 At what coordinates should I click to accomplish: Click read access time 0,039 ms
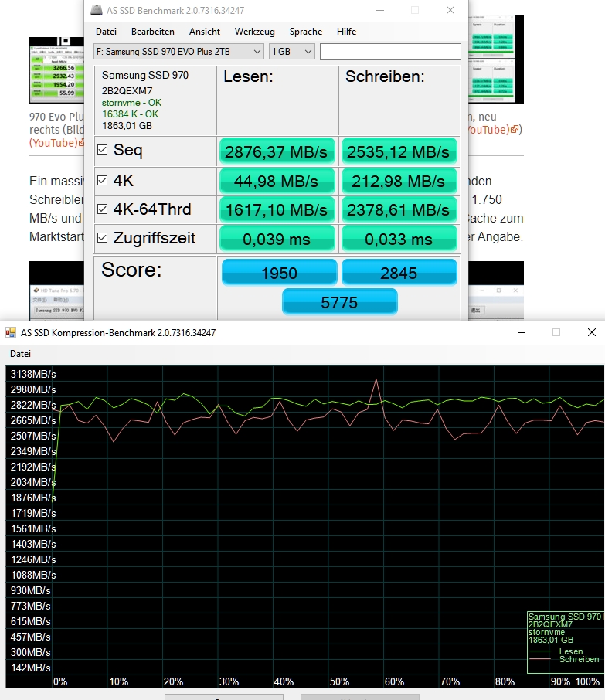coord(277,239)
